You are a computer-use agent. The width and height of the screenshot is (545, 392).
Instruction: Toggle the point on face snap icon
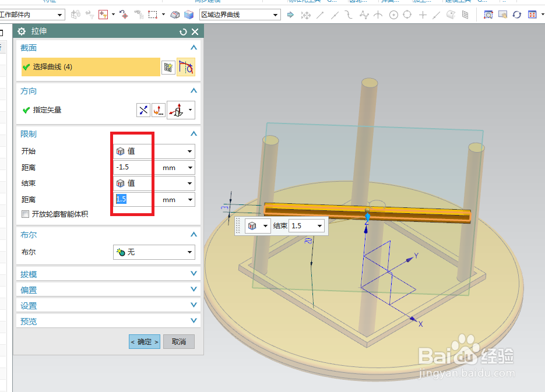pos(451,15)
